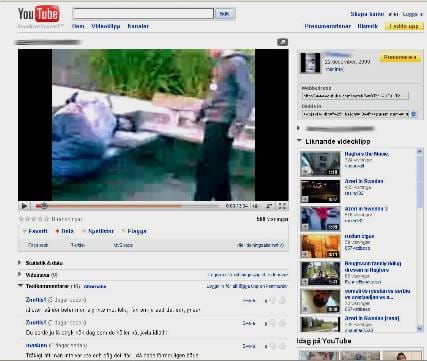Toggle the expand video size icon
Screen dimensions: 427x361
coord(269,206)
